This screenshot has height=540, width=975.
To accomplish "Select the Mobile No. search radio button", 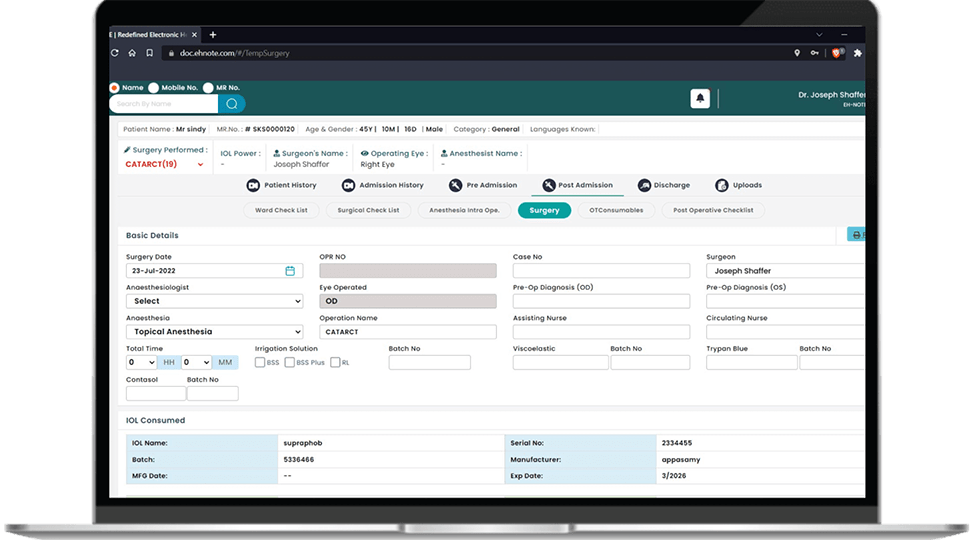I will [x=154, y=88].
